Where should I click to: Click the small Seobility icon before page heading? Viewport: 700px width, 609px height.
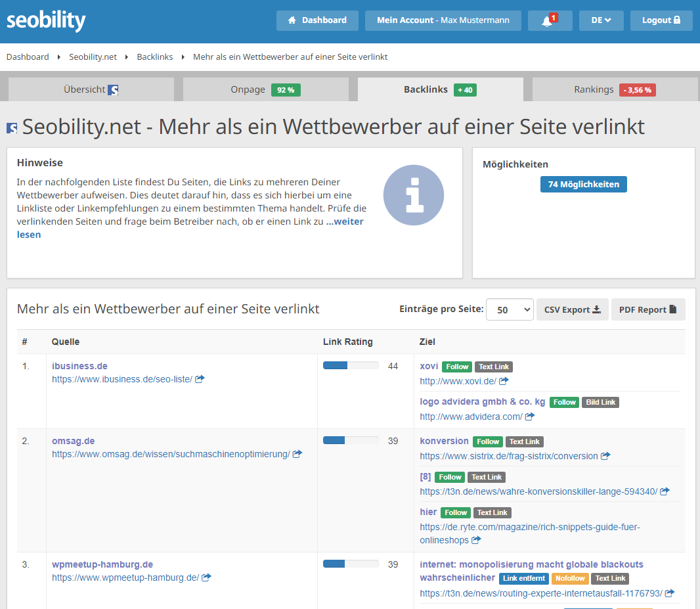[x=12, y=128]
